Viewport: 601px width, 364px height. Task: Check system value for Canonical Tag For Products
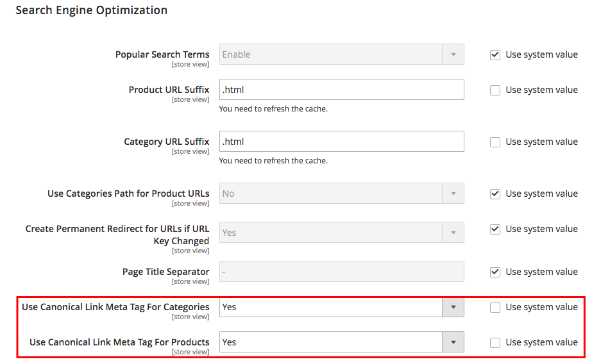click(495, 343)
